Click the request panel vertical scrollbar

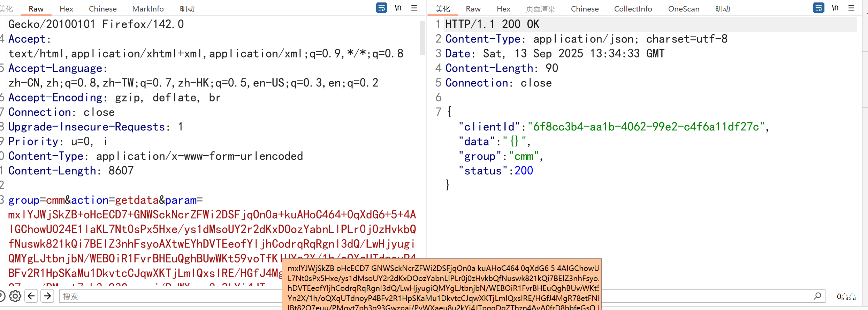pyautogui.click(x=422, y=38)
